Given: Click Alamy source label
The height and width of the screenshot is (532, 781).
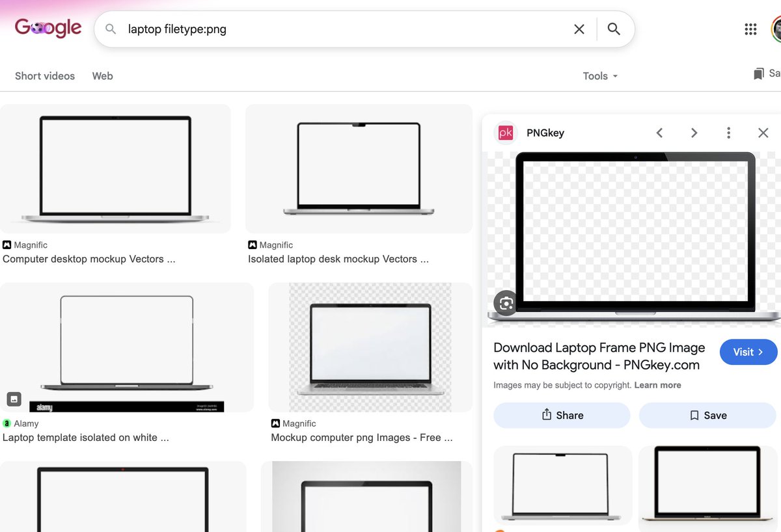Looking at the screenshot, I should click(x=21, y=423).
